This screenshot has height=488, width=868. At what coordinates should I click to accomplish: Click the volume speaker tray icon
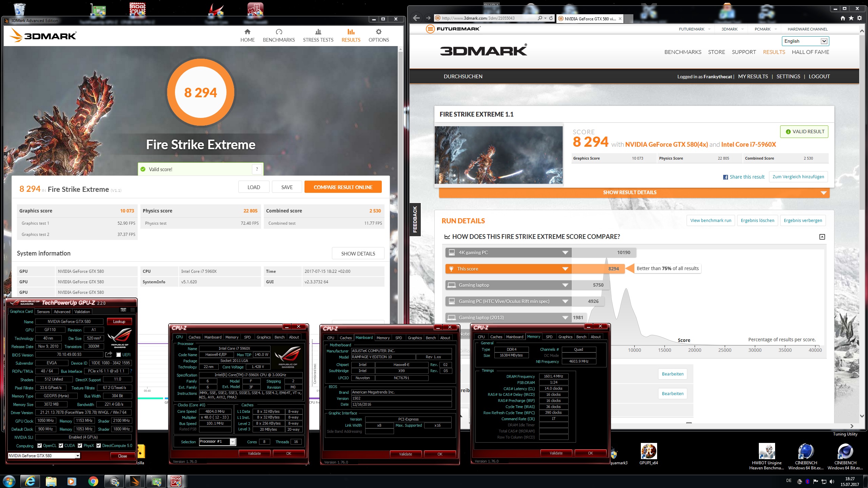click(832, 482)
